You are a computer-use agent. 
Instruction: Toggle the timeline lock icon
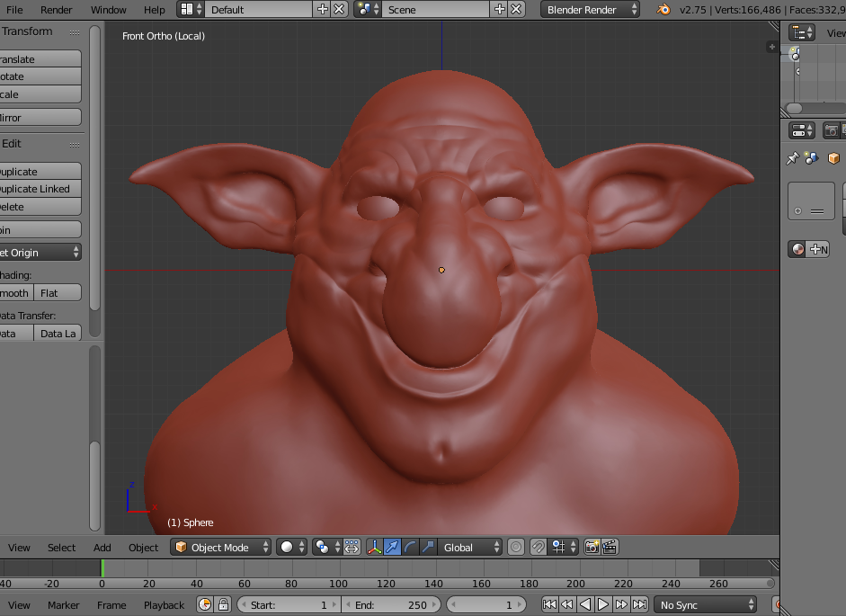coord(223,605)
